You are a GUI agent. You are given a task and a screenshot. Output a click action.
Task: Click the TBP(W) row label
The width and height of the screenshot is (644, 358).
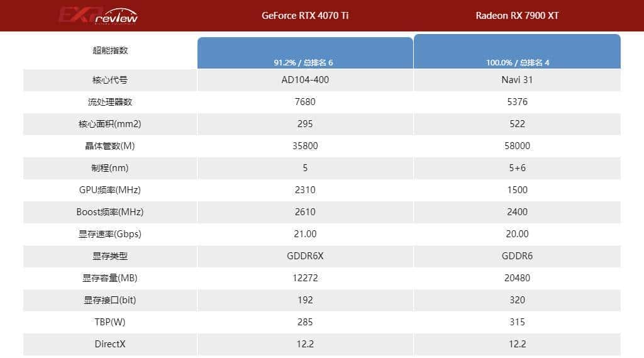(x=110, y=322)
